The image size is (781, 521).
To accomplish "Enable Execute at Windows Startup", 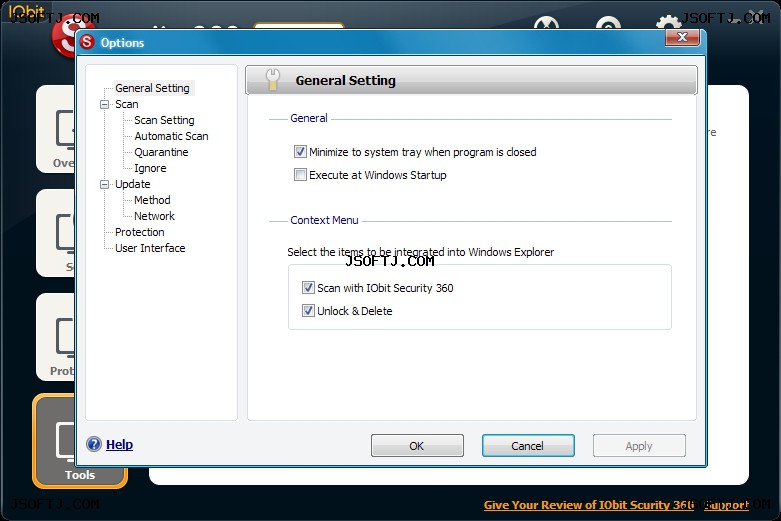I will point(300,175).
